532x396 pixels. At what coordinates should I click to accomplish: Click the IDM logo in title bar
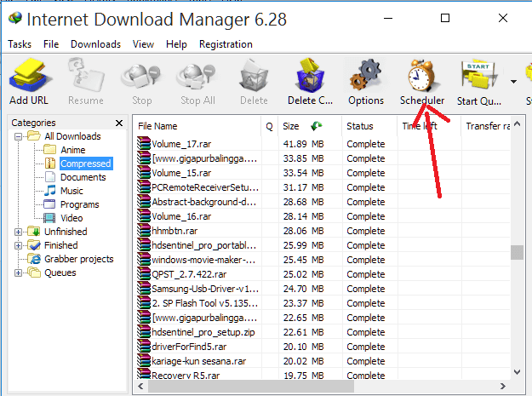(x=15, y=18)
